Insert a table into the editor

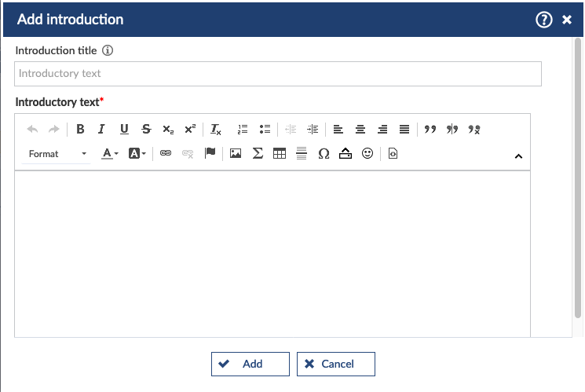point(279,154)
